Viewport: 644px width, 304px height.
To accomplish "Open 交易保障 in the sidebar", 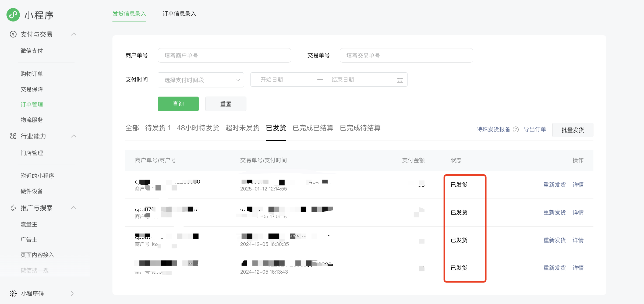I will (32, 89).
